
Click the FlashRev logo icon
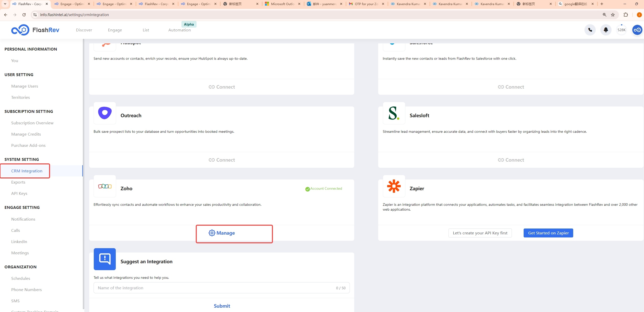(x=20, y=30)
